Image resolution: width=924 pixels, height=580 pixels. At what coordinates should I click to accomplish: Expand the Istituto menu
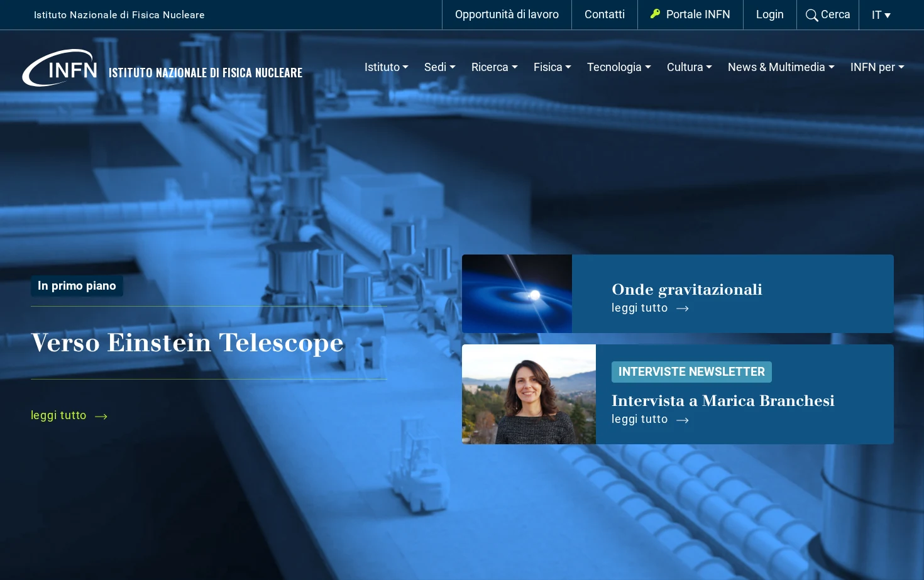pos(386,67)
